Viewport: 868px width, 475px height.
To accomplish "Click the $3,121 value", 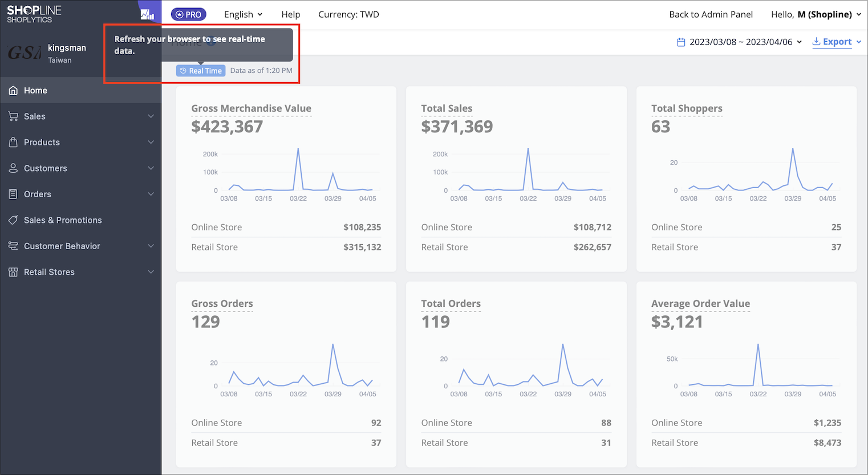I will (677, 322).
